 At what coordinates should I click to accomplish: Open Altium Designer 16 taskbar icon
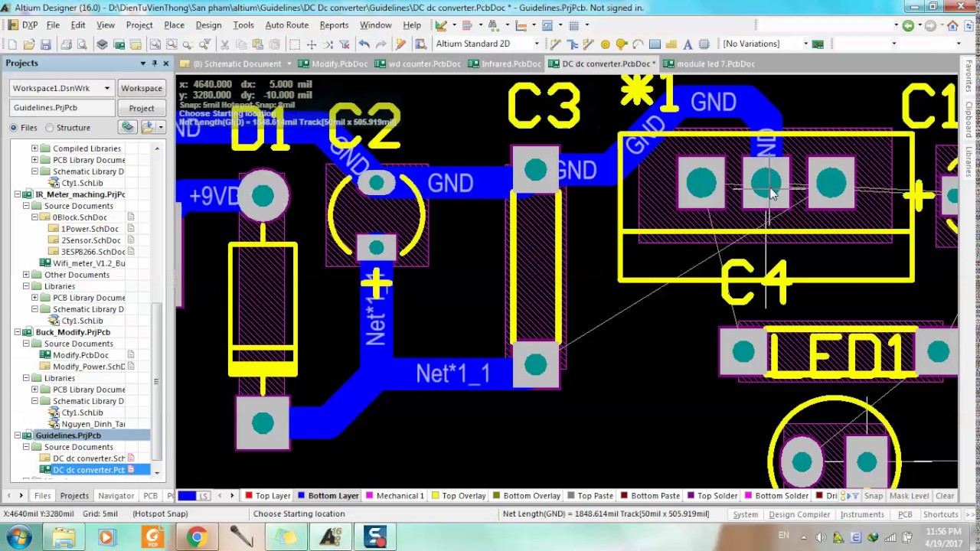coord(331,537)
